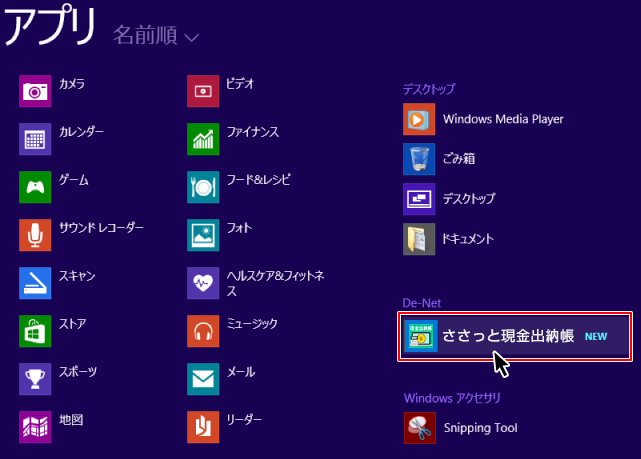Click the フード&レシピ label text

click(259, 179)
